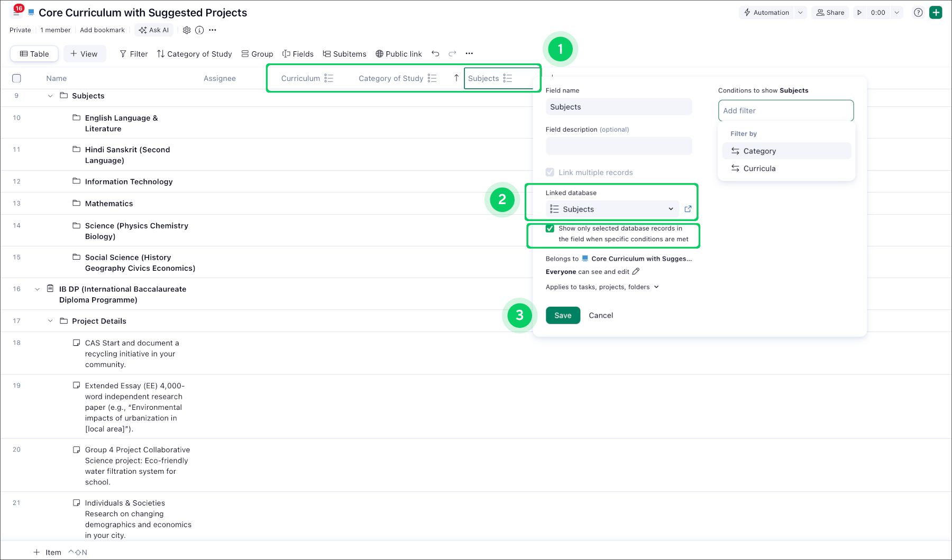
Task: Start the timer with the play button
Action: [x=859, y=12]
